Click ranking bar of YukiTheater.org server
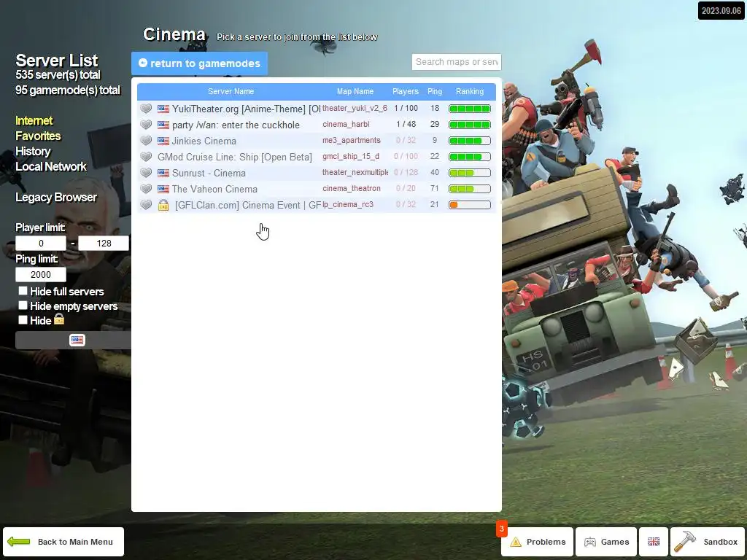The height and width of the screenshot is (560, 747). (x=470, y=109)
